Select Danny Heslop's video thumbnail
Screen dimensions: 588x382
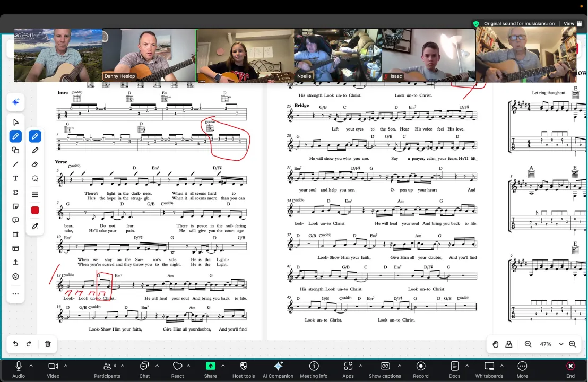click(149, 56)
